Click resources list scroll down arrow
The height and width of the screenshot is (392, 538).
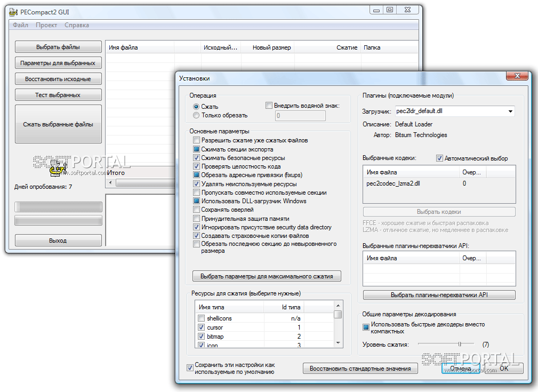point(338,343)
